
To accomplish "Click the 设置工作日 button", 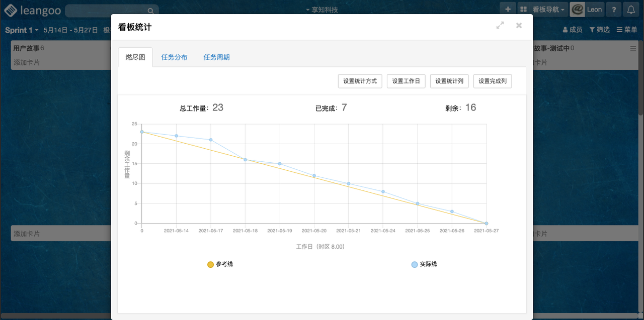I will pyautogui.click(x=406, y=81).
